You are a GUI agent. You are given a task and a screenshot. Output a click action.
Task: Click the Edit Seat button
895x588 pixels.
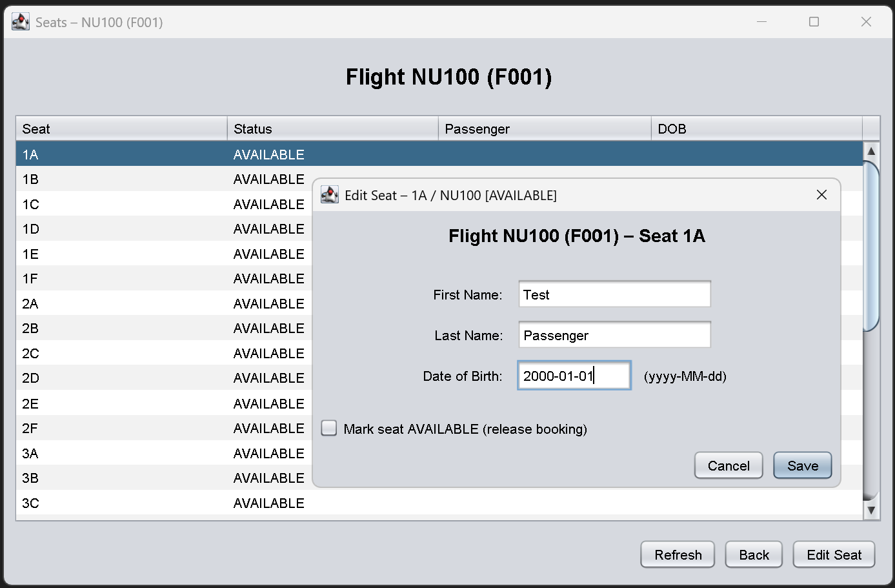833,554
